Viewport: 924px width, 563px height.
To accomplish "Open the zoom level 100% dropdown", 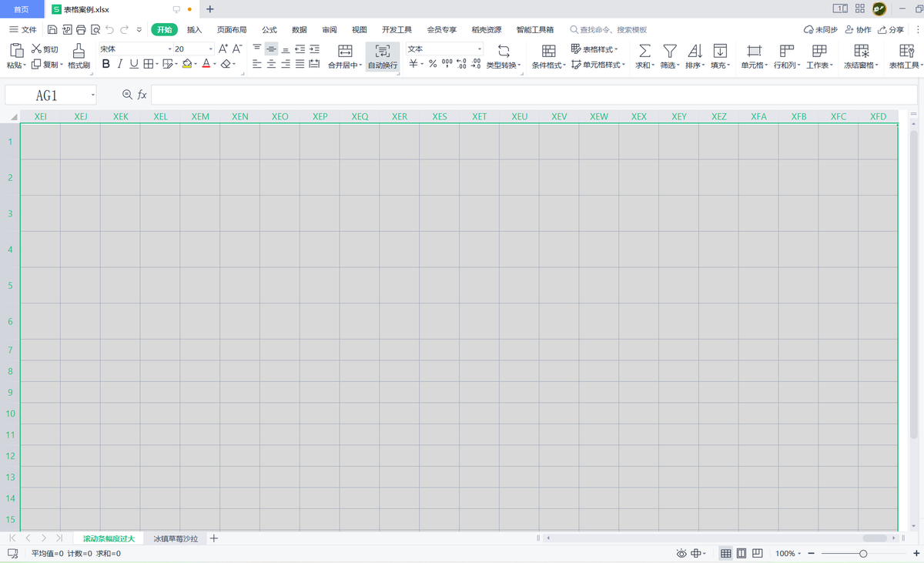I will pos(788,554).
